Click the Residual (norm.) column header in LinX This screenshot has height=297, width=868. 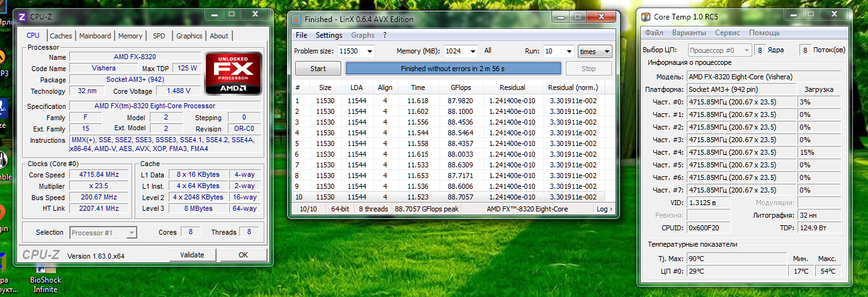[573, 87]
